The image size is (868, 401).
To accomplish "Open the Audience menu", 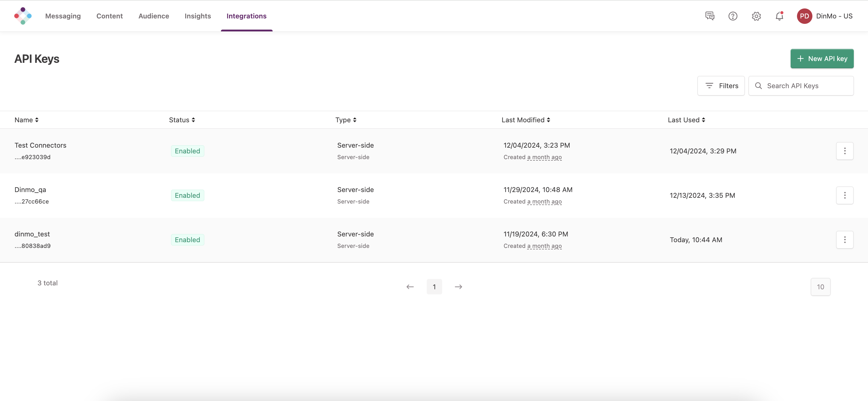I will [x=154, y=16].
